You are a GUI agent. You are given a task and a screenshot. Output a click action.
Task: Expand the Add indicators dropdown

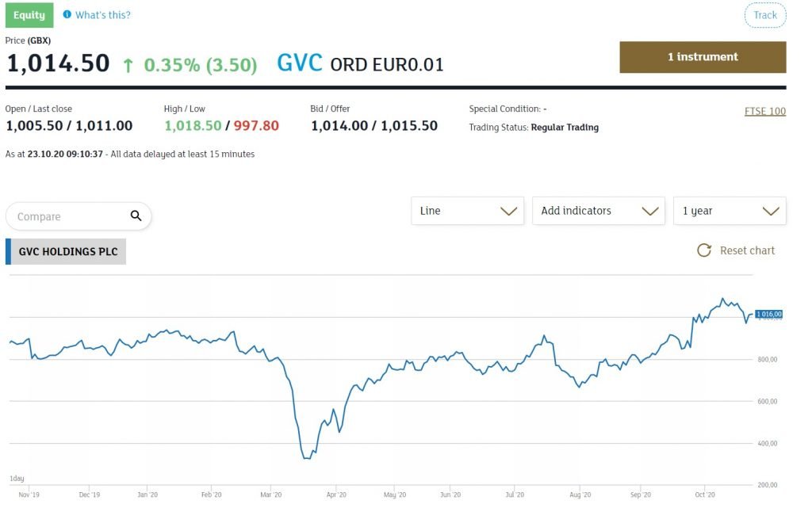(x=597, y=211)
